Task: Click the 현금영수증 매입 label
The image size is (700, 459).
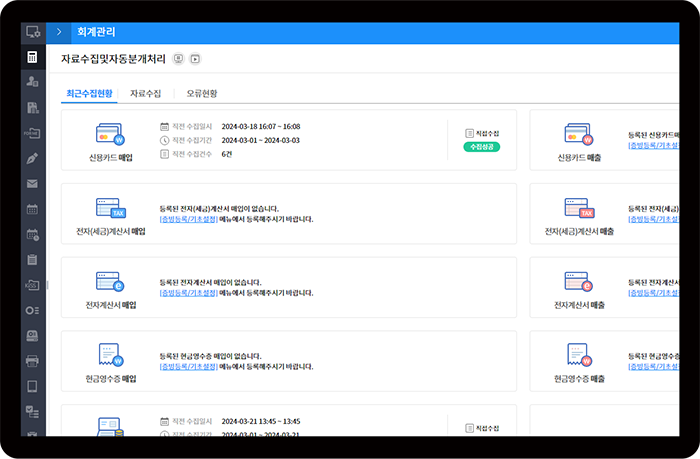Action: coord(111,379)
